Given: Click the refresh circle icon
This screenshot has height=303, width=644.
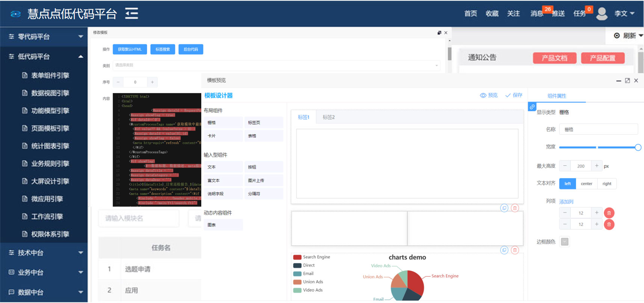Looking at the screenshot, I should point(617,36).
